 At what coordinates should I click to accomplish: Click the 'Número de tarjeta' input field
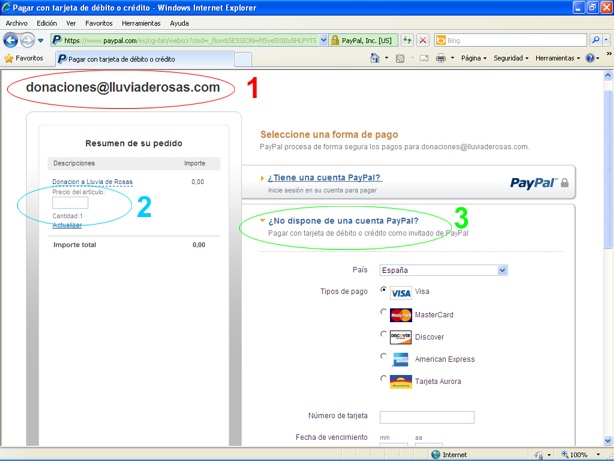click(427, 417)
